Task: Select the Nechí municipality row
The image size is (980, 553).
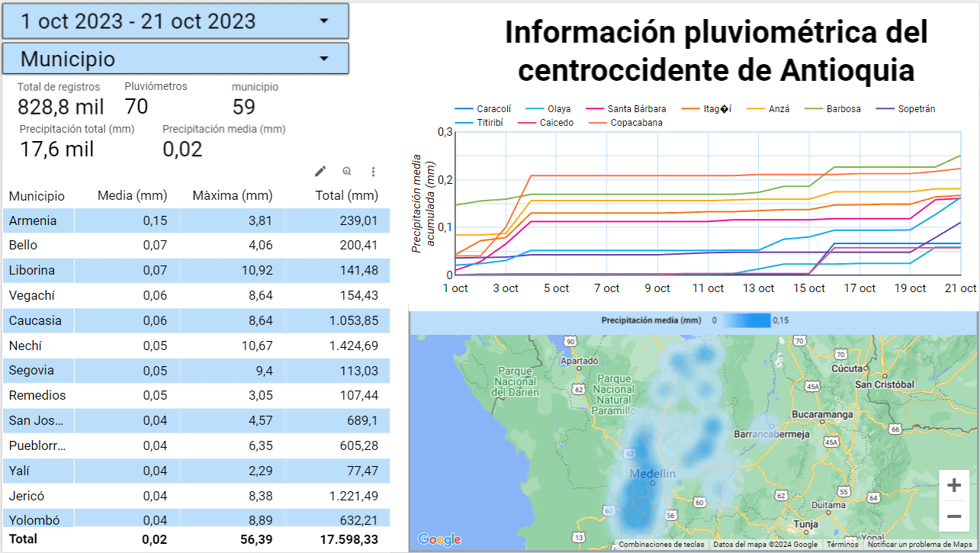Action: tap(196, 346)
